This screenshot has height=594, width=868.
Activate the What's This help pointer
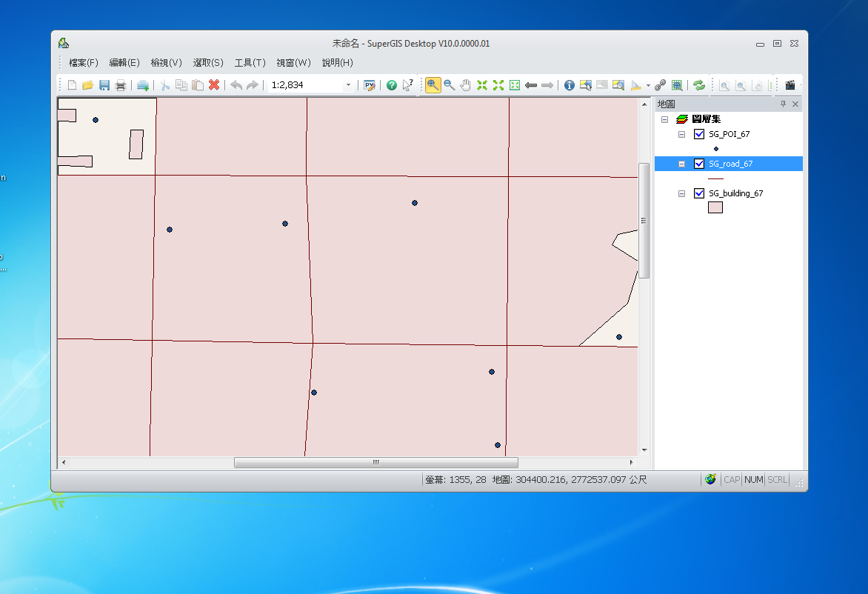click(x=408, y=85)
